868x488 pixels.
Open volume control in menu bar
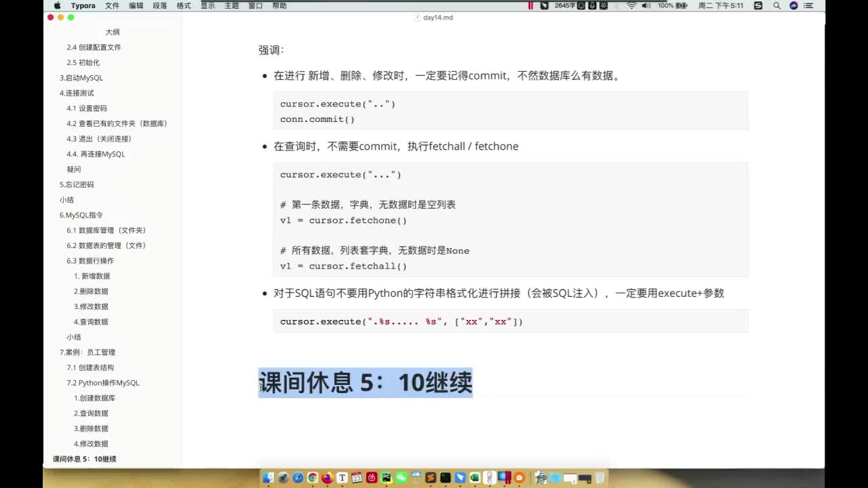[646, 5]
